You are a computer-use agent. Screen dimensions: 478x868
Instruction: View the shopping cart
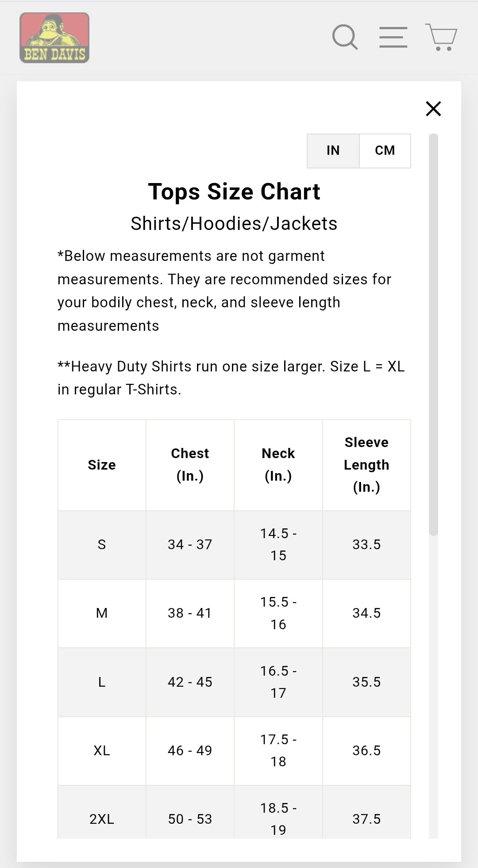[x=441, y=37]
